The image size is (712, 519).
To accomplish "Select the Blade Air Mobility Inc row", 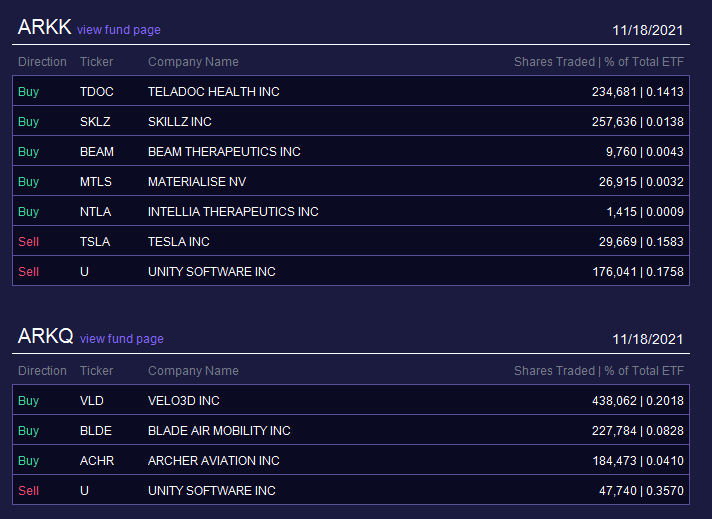I will coord(351,430).
